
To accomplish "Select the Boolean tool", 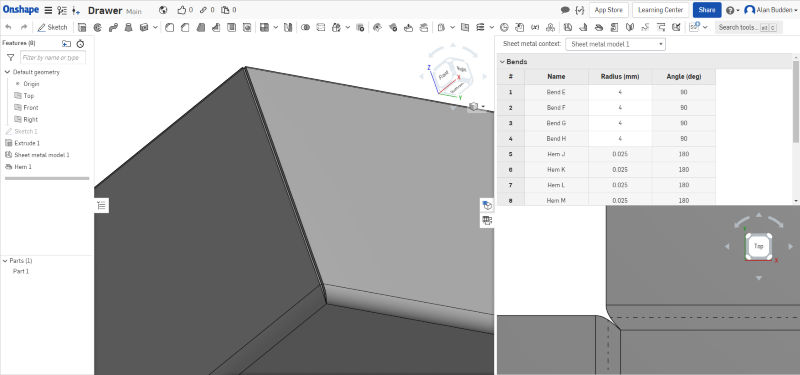I will (305, 27).
